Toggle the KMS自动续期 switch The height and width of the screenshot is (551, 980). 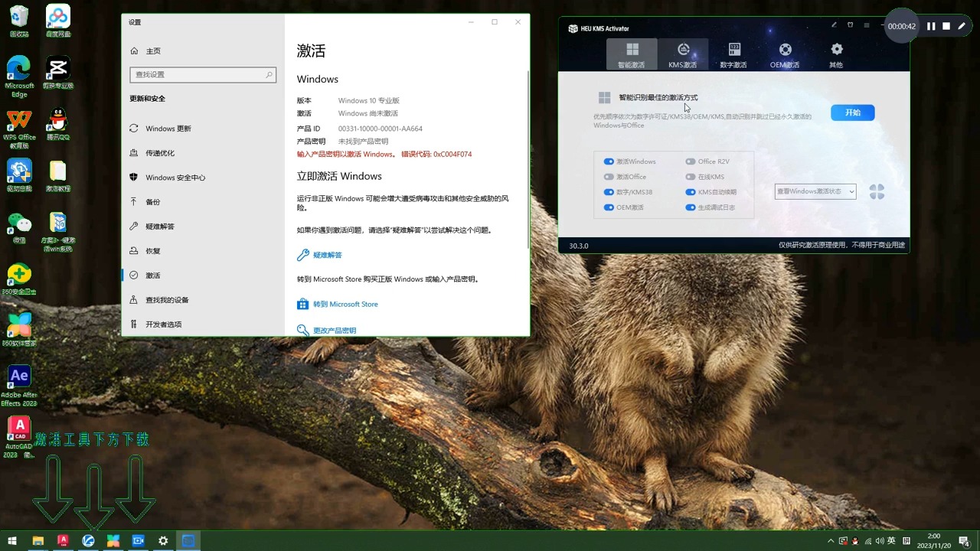click(x=691, y=192)
